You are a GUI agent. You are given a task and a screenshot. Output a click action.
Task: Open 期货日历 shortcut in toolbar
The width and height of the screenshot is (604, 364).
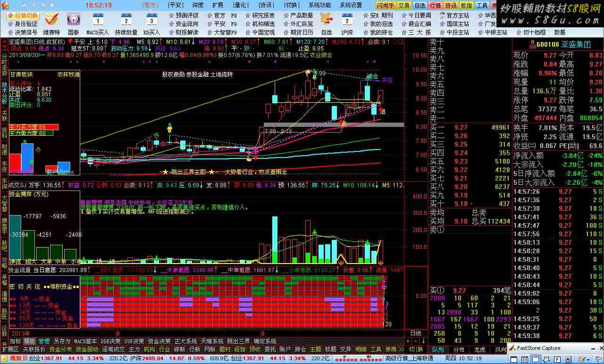point(298,32)
